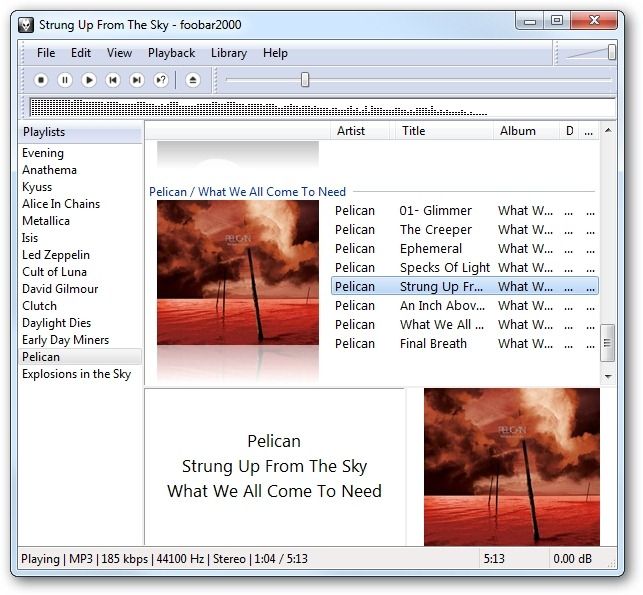The width and height of the screenshot is (643, 595).
Task: Click the foobar2000 title bar icon
Action: tap(26, 25)
